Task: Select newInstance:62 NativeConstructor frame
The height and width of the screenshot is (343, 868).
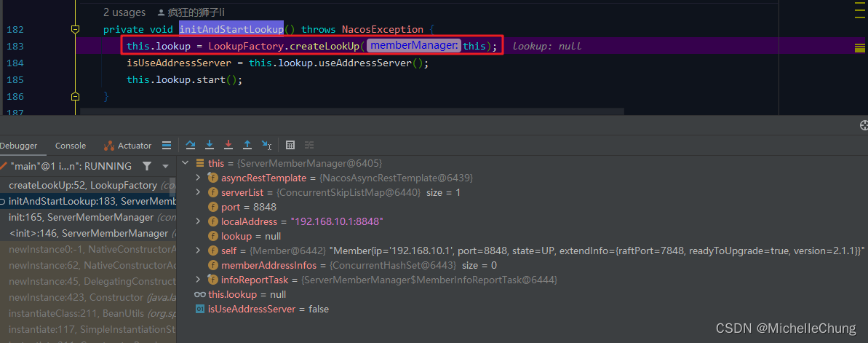Action: coord(88,265)
